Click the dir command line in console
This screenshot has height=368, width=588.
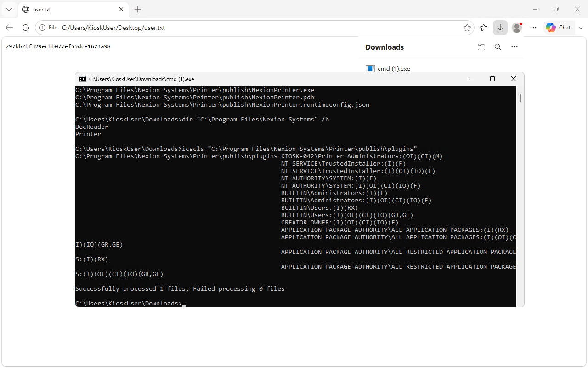point(202,120)
